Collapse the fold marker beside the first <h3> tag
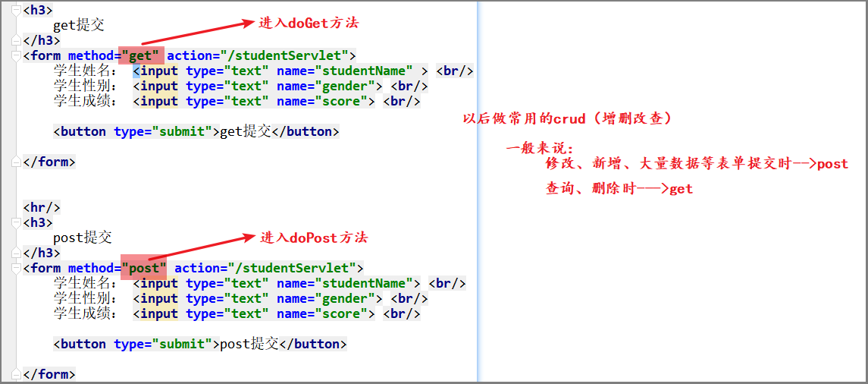 pyautogui.click(x=17, y=10)
